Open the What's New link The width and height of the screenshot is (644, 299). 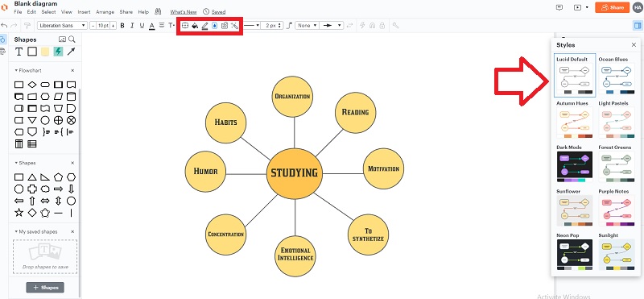(184, 12)
